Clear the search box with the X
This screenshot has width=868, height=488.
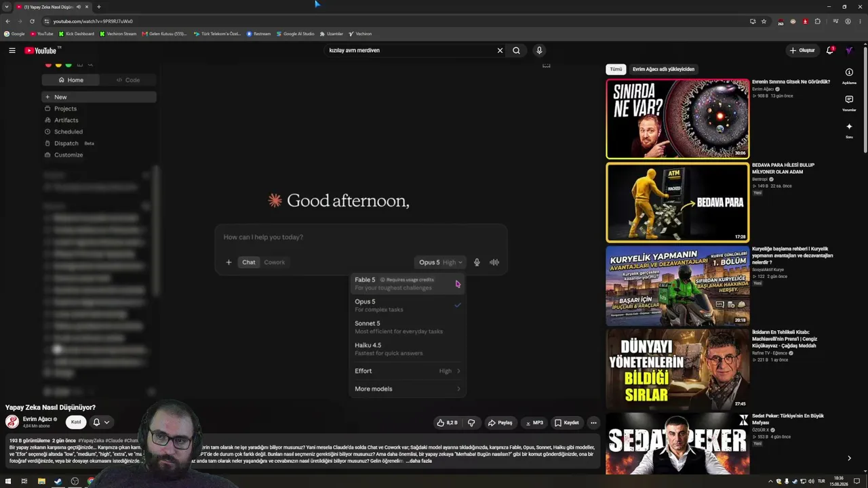(x=500, y=50)
